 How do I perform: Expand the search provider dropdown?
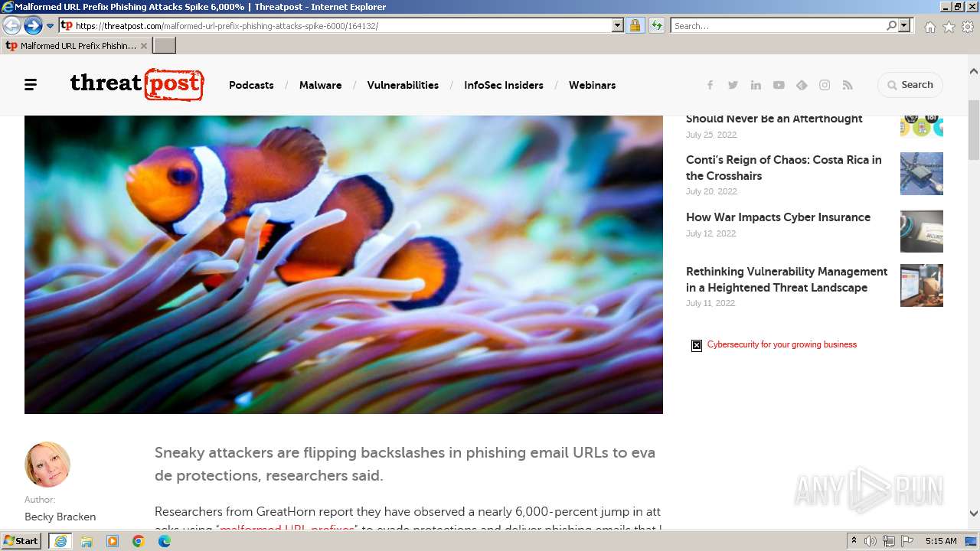pyautogui.click(x=904, y=25)
